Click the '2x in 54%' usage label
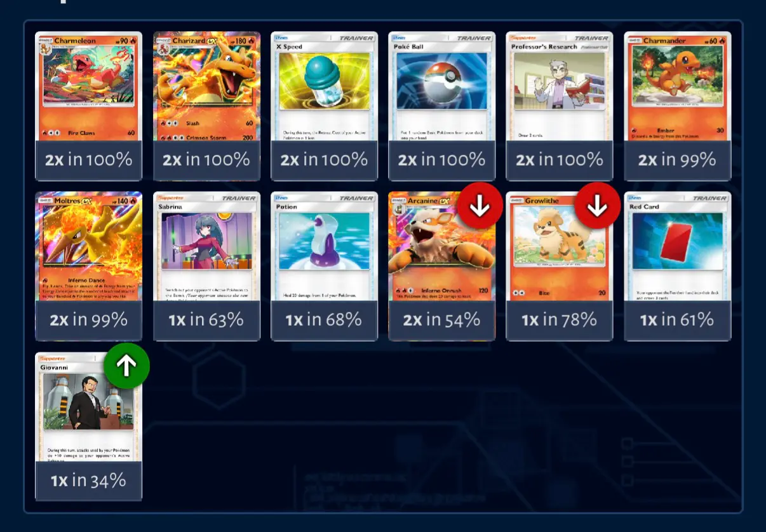 click(442, 320)
